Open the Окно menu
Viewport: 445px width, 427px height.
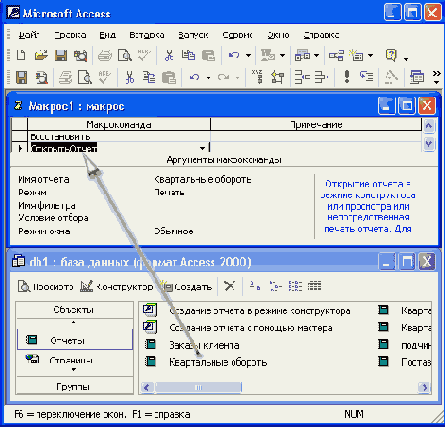[x=278, y=35]
